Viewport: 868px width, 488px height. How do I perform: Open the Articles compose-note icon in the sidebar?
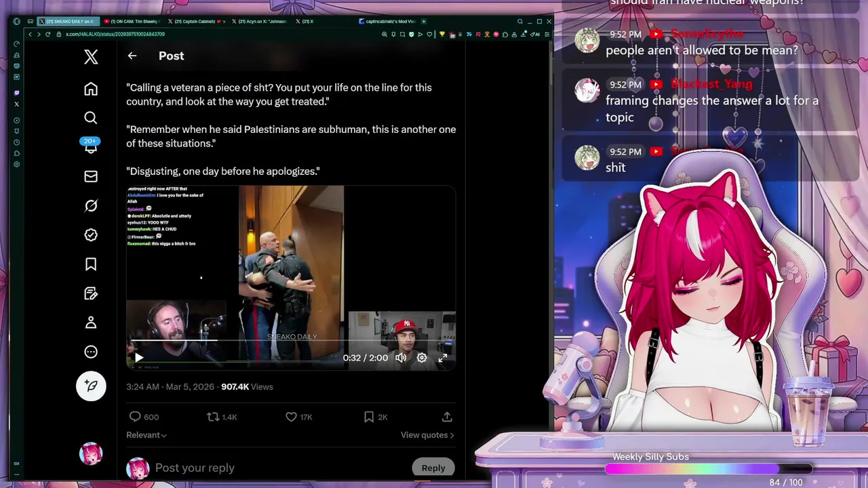[x=91, y=293]
